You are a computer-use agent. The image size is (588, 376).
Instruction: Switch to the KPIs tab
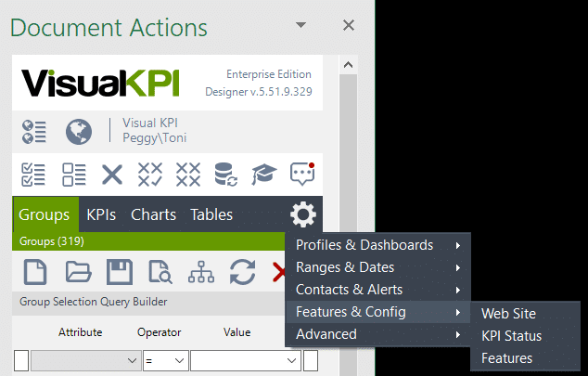(101, 214)
